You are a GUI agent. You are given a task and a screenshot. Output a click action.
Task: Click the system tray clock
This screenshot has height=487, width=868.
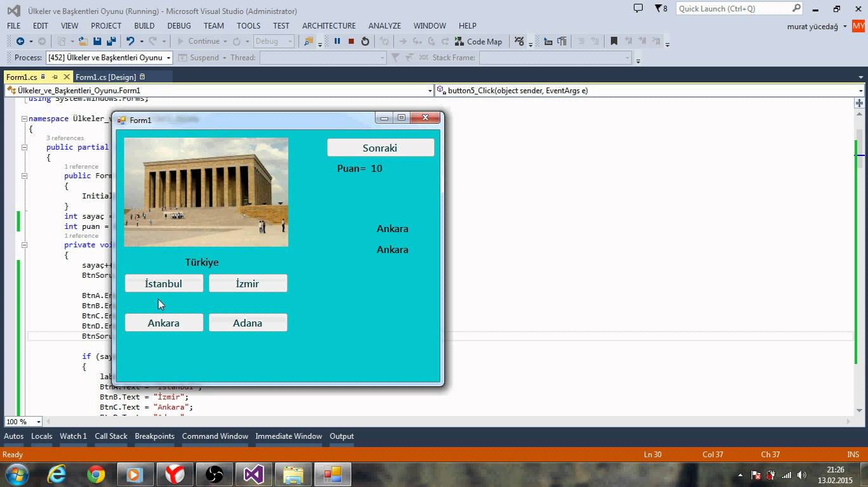pos(836,474)
